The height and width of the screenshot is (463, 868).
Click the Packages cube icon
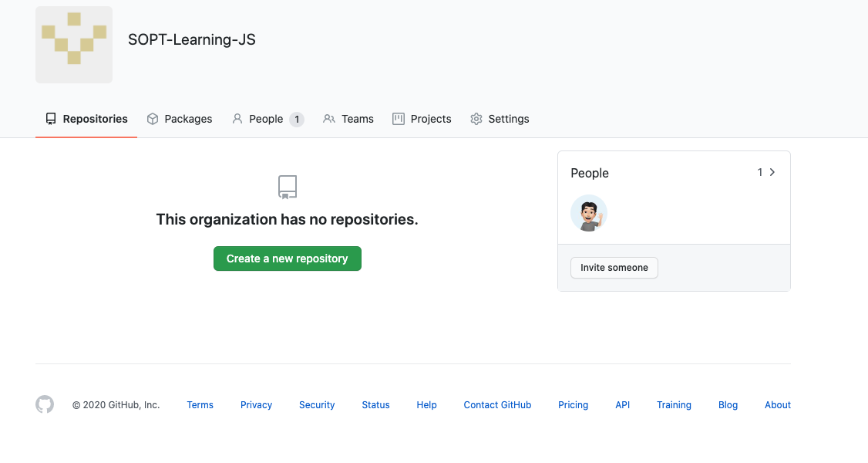click(153, 119)
